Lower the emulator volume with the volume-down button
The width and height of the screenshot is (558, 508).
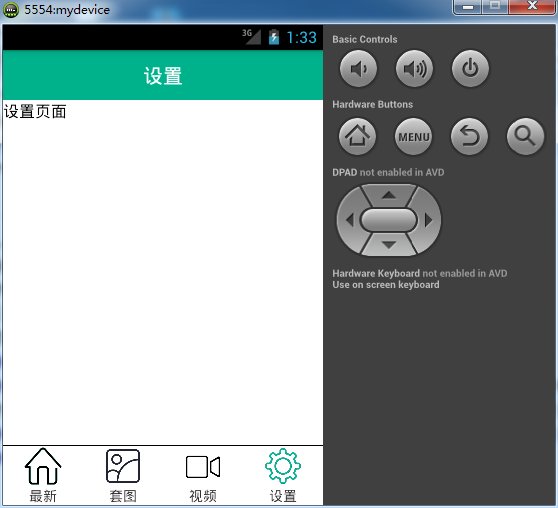[x=358, y=69]
